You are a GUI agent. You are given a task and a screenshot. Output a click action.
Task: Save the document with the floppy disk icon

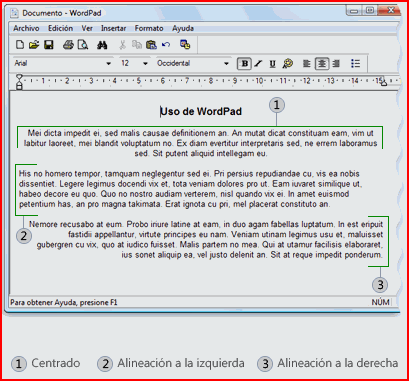(49, 45)
